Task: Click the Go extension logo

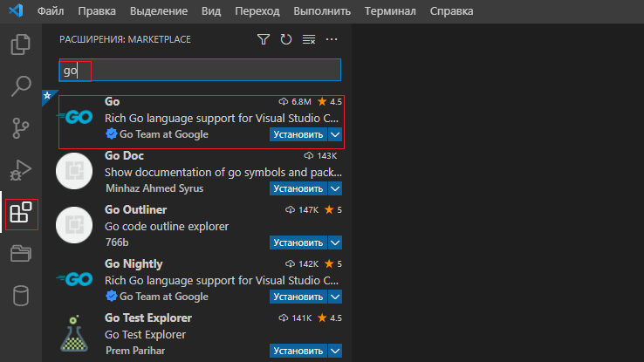Action: (x=74, y=118)
